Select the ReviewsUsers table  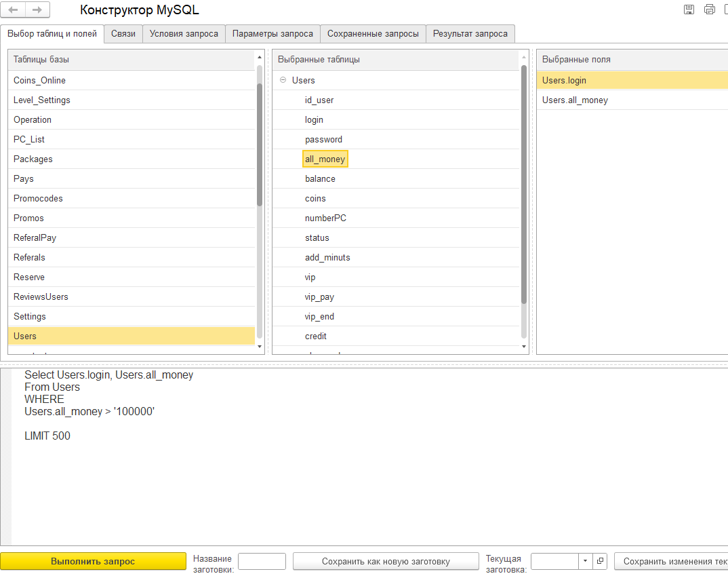coord(132,296)
